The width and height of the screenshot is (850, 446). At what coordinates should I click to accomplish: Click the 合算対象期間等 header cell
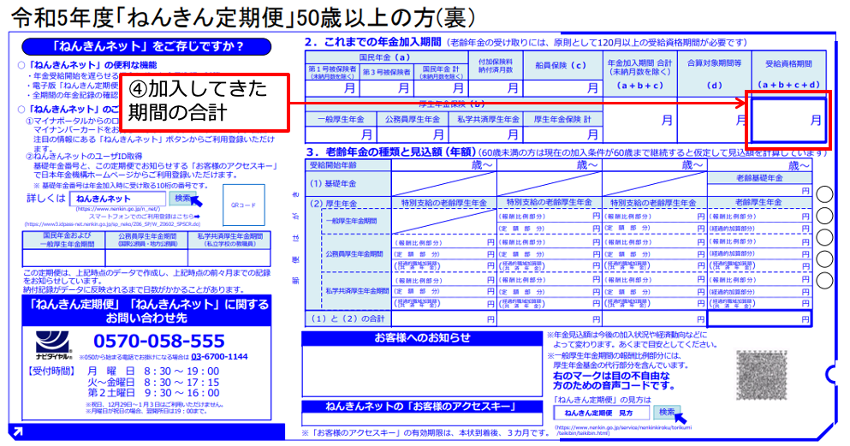pyautogui.click(x=714, y=74)
